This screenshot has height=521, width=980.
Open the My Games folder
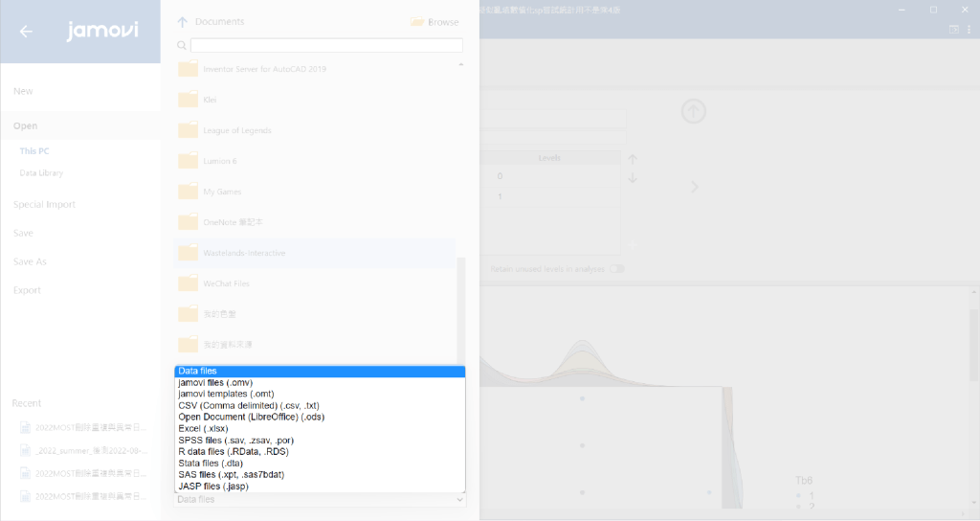click(x=222, y=192)
